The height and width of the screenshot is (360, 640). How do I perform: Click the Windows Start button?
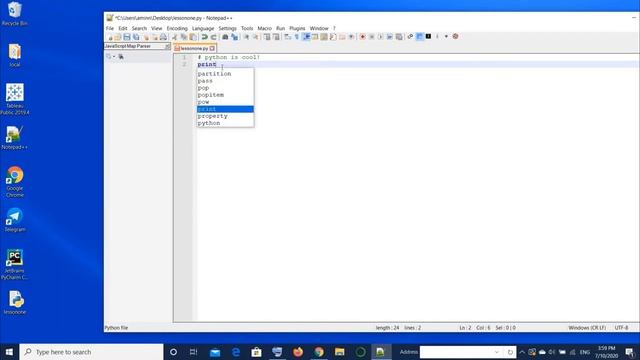9,352
